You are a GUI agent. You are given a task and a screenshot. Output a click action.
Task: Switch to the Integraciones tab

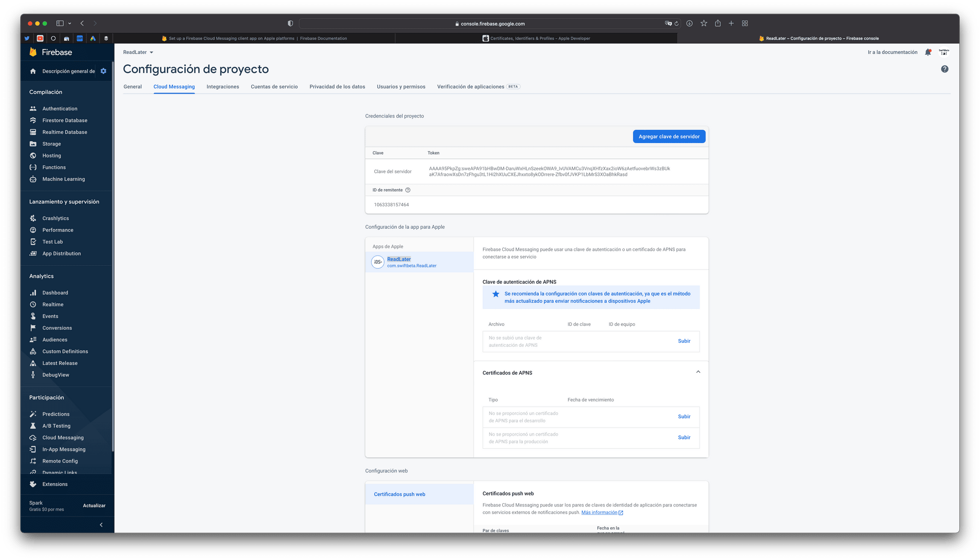coord(223,87)
